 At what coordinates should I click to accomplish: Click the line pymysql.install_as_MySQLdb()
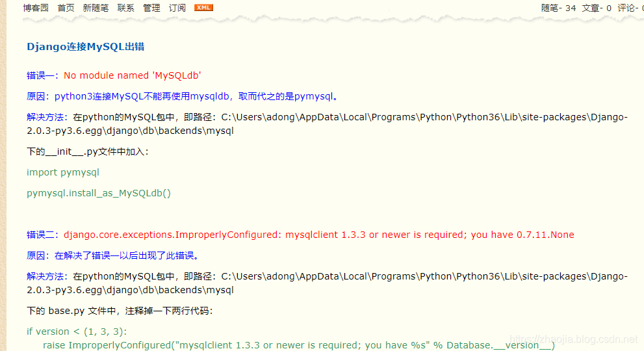point(99,193)
